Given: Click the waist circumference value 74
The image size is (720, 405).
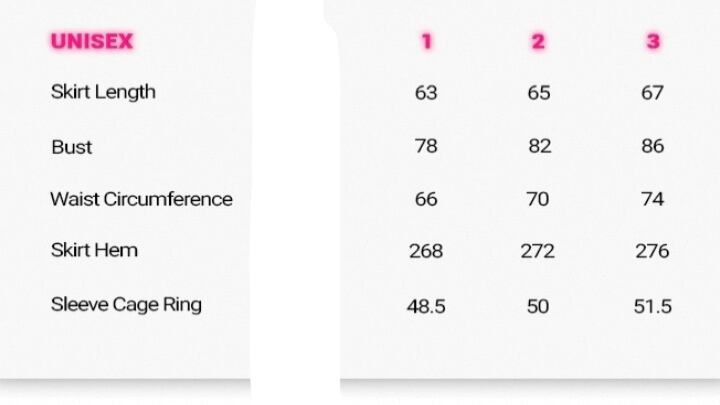Looking at the screenshot, I should (652, 199).
